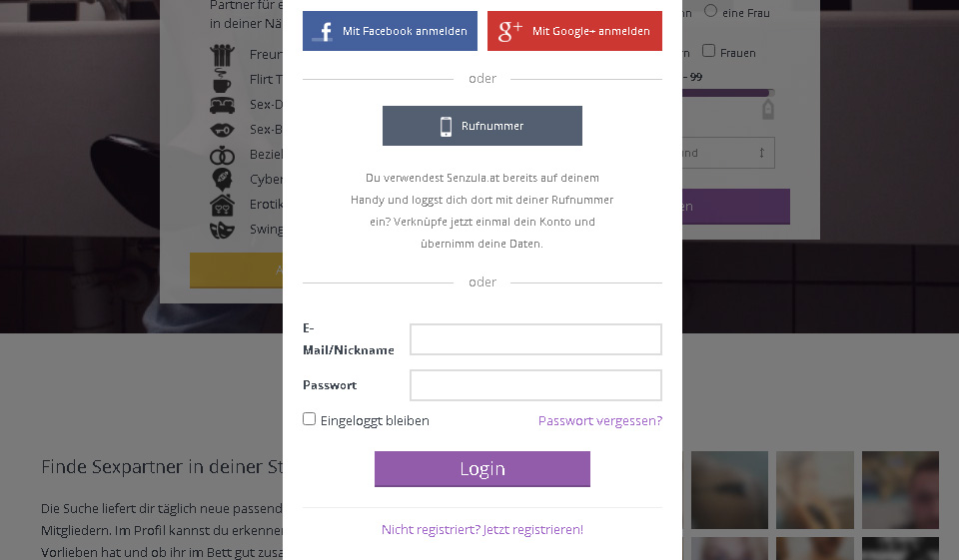Check the 'Frauen' checkbox
Viewport: 959px width, 560px height.
coord(709,51)
